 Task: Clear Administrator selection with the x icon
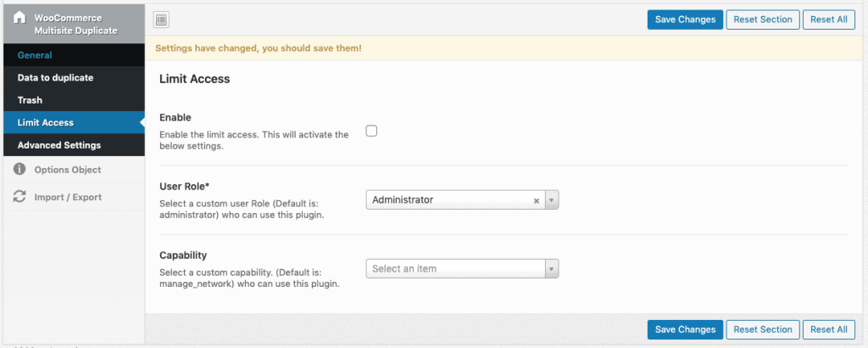pyautogui.click(x=536, y=200)
